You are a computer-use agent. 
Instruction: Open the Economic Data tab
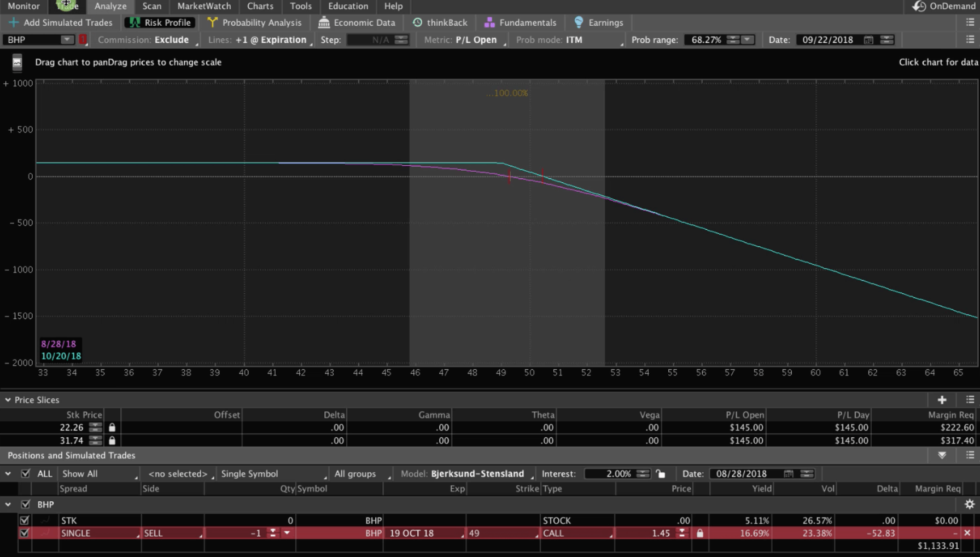[357, 22]
